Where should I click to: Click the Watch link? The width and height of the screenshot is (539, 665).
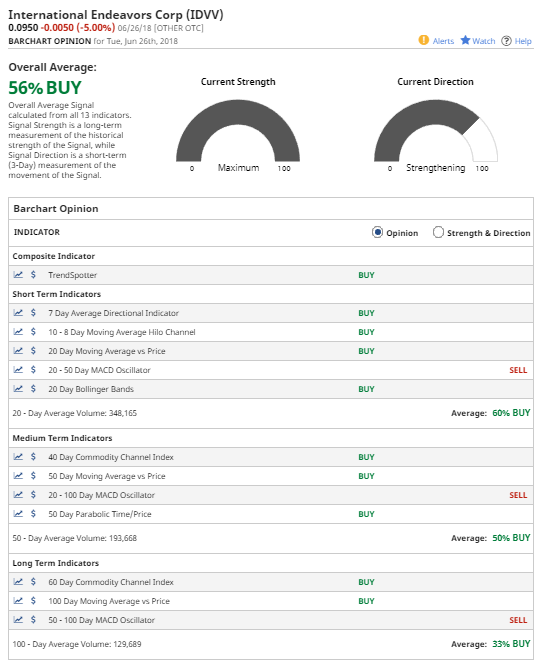tap(484, 41)
